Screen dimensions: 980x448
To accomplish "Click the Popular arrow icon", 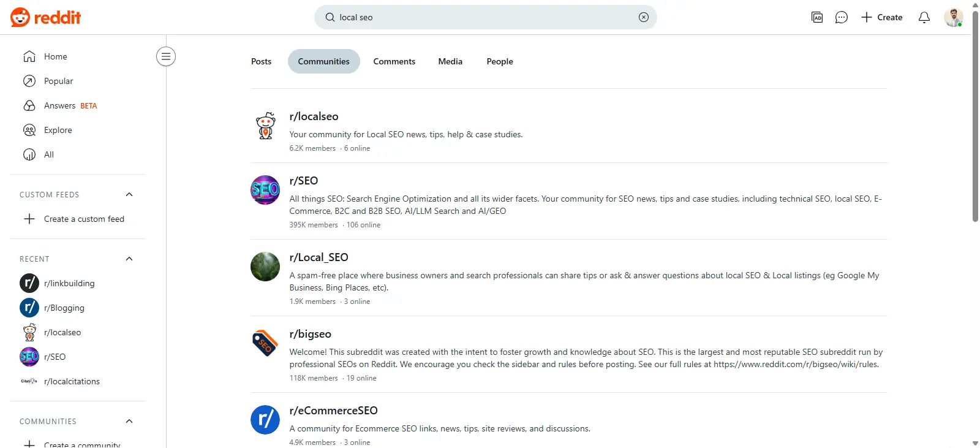I will (x=29, y=81).
